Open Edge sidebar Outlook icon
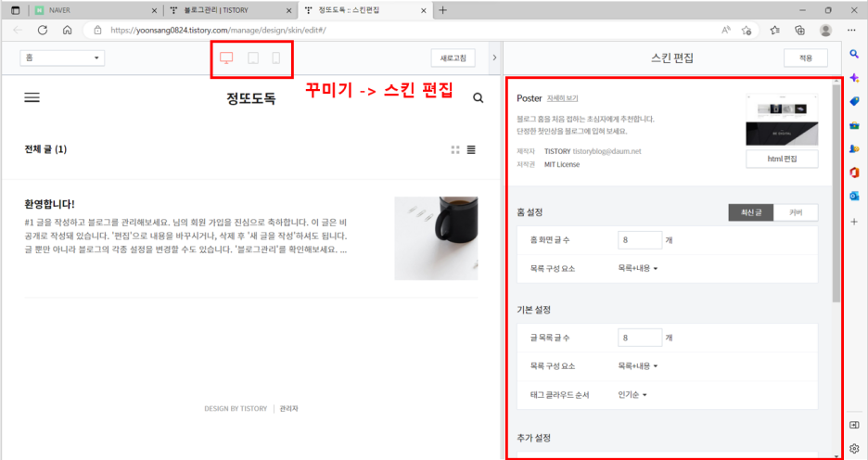This screenshot has width=868, height=460. coord(854,197)
